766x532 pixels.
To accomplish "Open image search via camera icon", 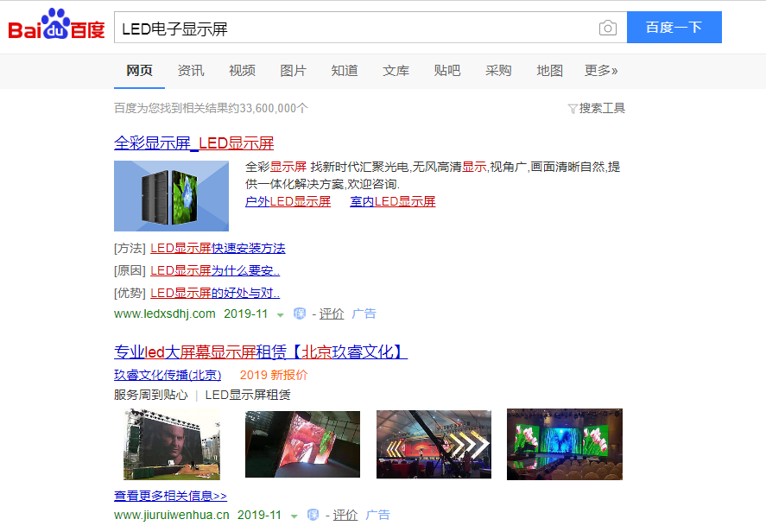I will [x=608, y=28].
